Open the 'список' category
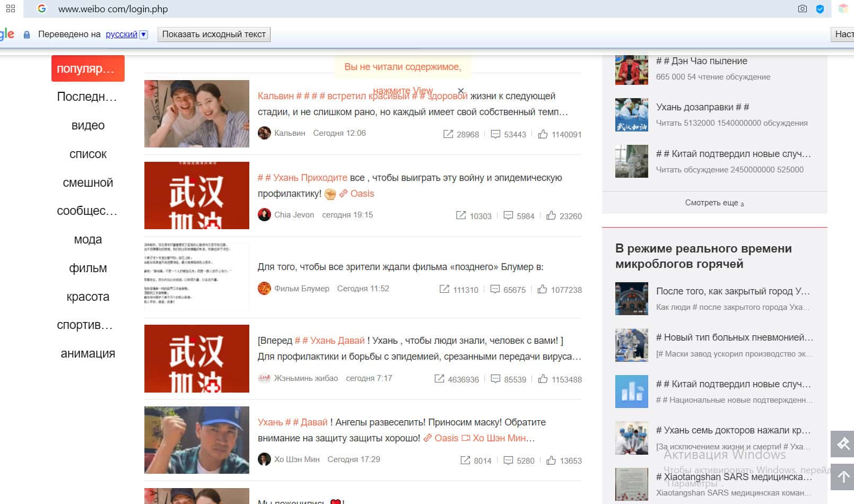854x504 pixels. pyautogui.click(x=88, y=154)
